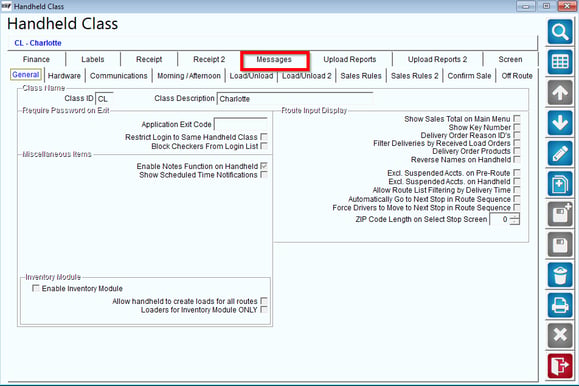Click the plain save disk icon
The width and height of the screenshot is (579, 386).
pos(560,244)
